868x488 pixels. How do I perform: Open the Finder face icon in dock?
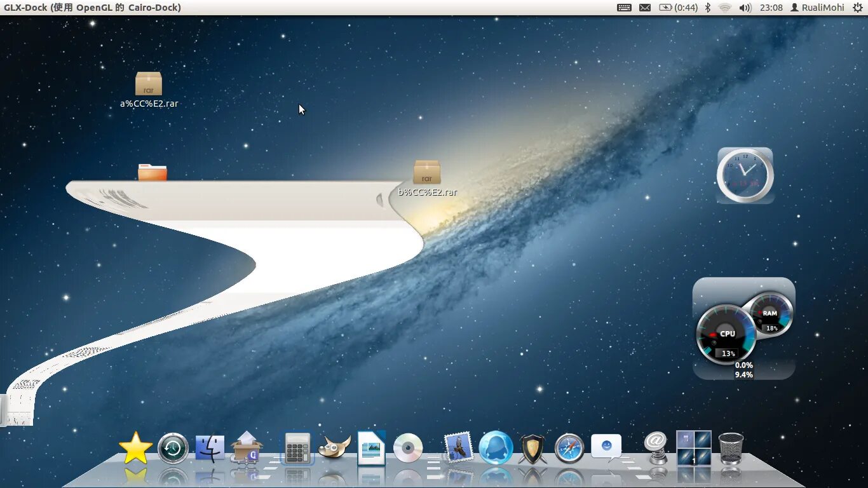[x=210, y=449]
